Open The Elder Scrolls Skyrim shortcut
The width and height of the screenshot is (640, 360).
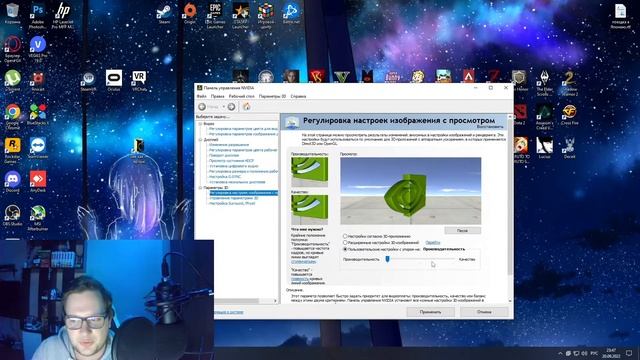point(544,83)
